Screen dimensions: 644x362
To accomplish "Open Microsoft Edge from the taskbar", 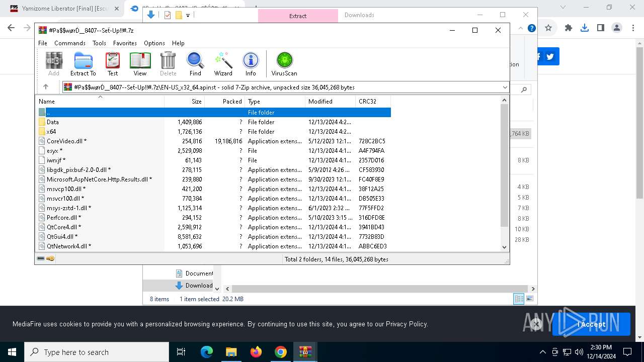I will pos(207,352).
